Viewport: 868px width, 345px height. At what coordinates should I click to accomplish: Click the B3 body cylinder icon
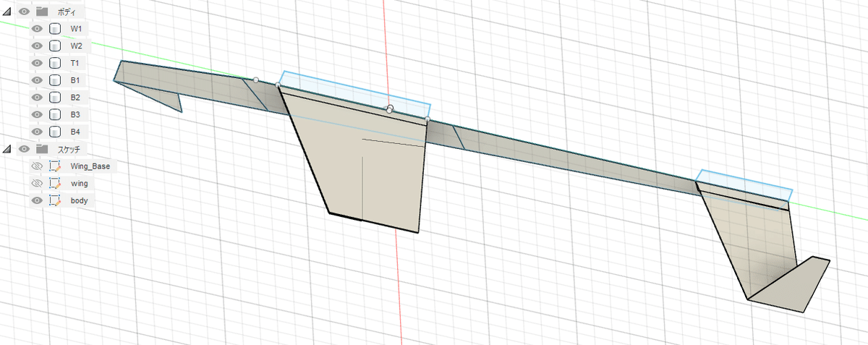pyautogui.click(x=54, y=114)
